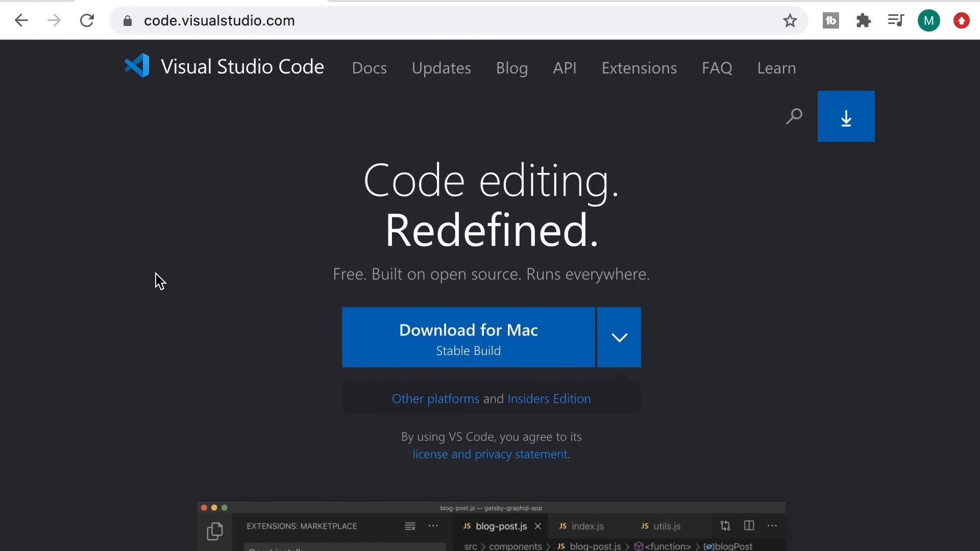Click the Visual Studio Code logo icon

(x=137, y=66)
